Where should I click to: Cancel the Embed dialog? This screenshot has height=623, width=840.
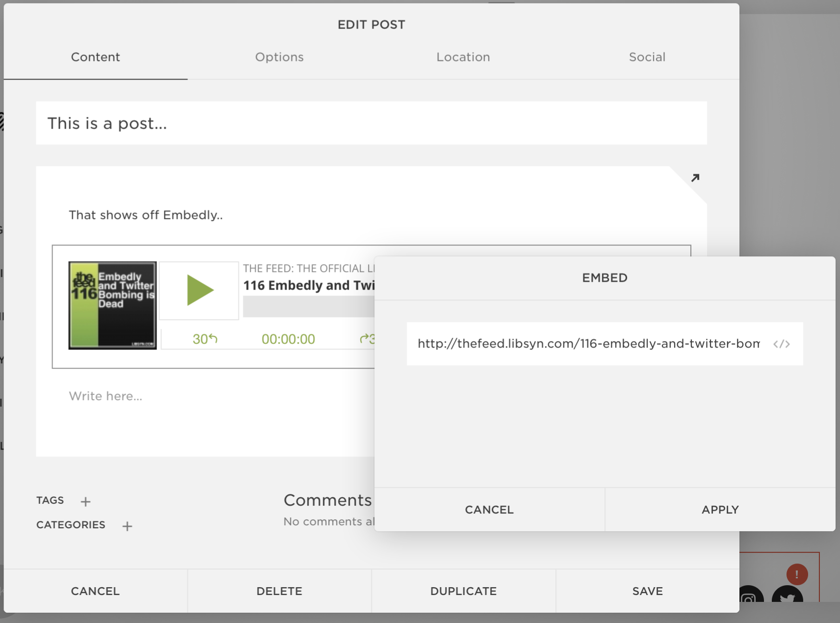pos(489,510)
